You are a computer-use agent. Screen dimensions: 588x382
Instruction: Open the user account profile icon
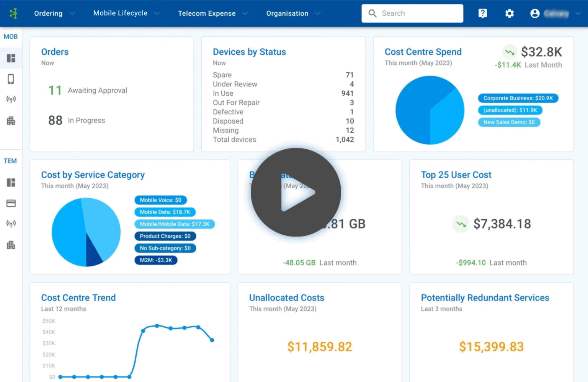click(534, 13)
